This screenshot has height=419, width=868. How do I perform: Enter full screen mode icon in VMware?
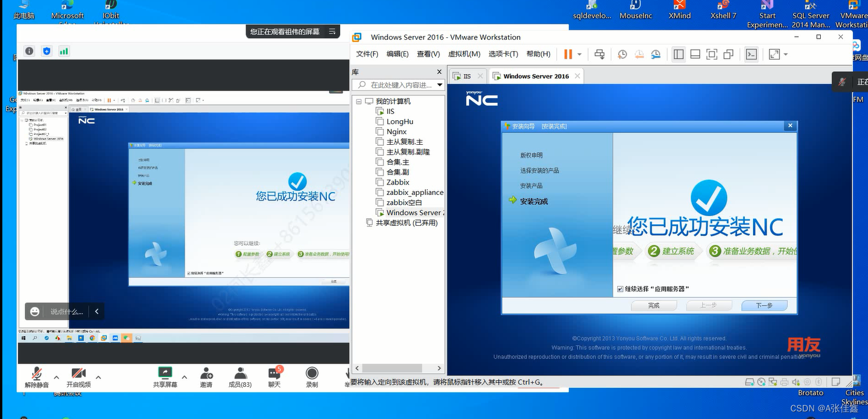click(712, 54)
